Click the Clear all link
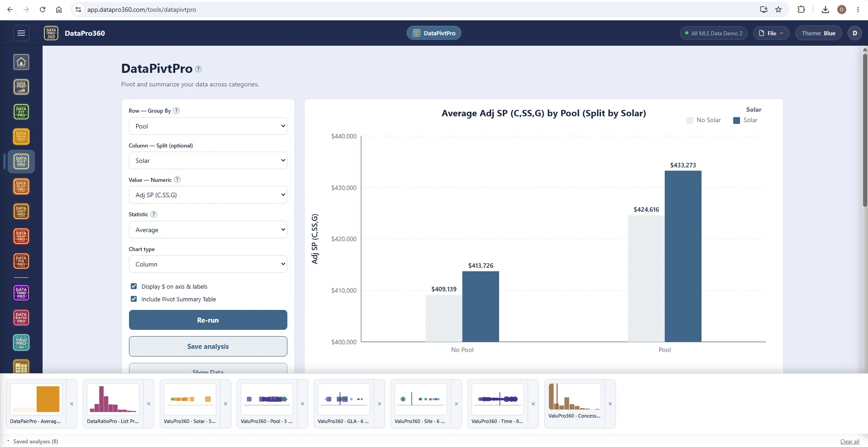The image size is (868, 447). click(x=849, y=442)
